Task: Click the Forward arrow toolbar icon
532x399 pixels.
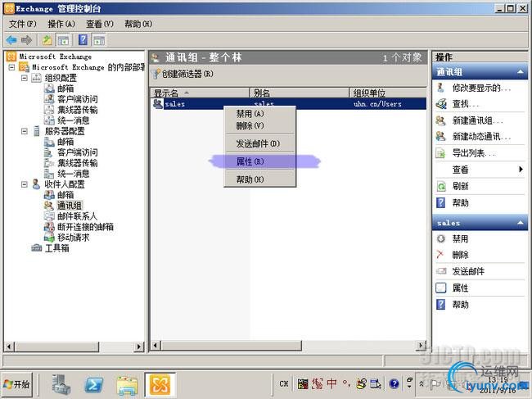Action: pyautogui.click(x=26, y=40)
